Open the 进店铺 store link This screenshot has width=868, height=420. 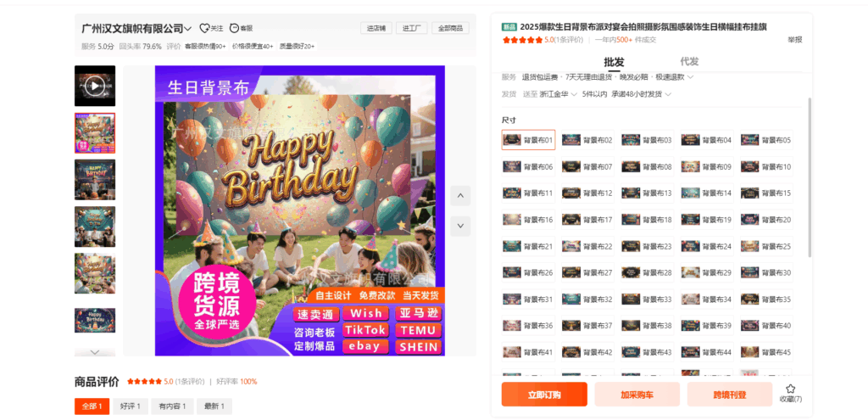pyautogui.click(x=376, y=28)
